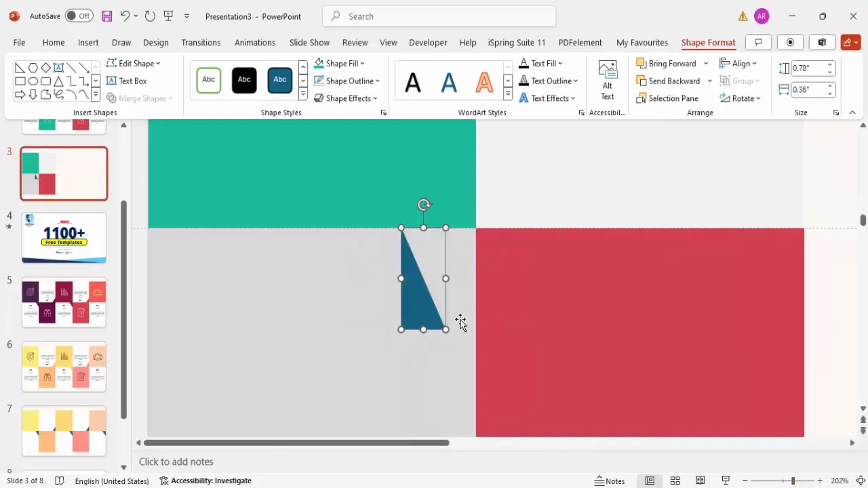Click the Search box in title bar
Screen dimensions: 868x488
tap(439, 16)
